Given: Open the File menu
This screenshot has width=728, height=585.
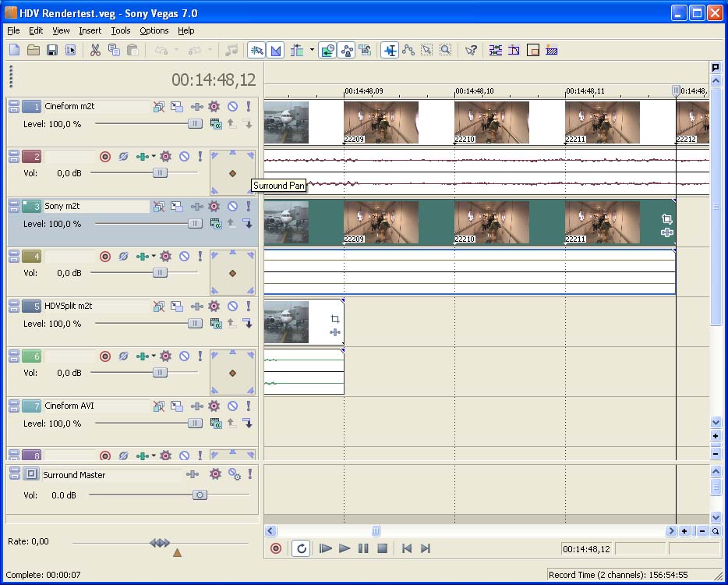Looking at the screenshot, I should [x=13, y=30].
